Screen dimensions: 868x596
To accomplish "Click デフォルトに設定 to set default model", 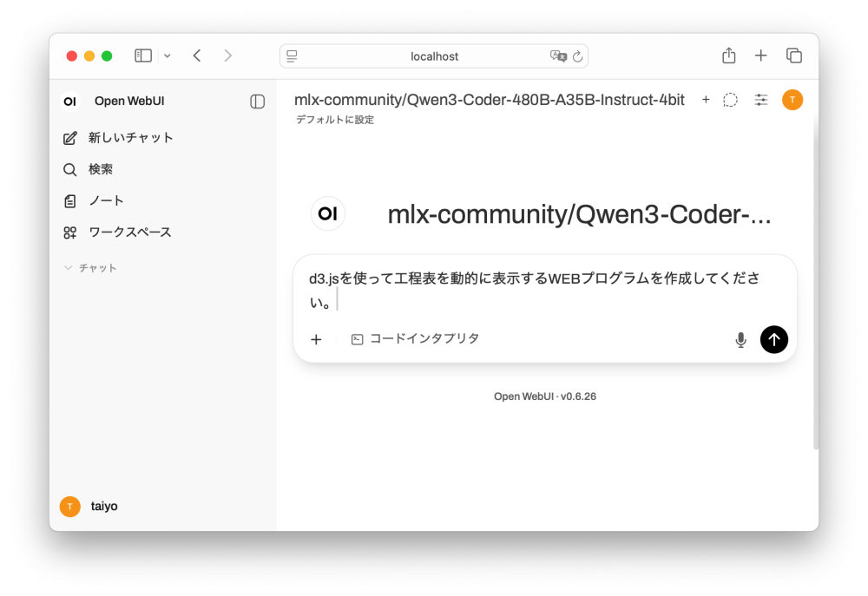I will click(x=335, y=120).
